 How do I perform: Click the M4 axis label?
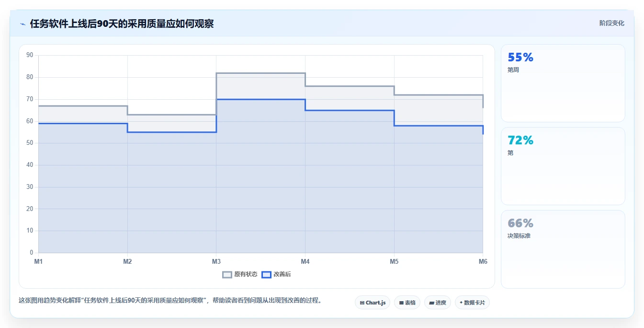coord(305,261)
